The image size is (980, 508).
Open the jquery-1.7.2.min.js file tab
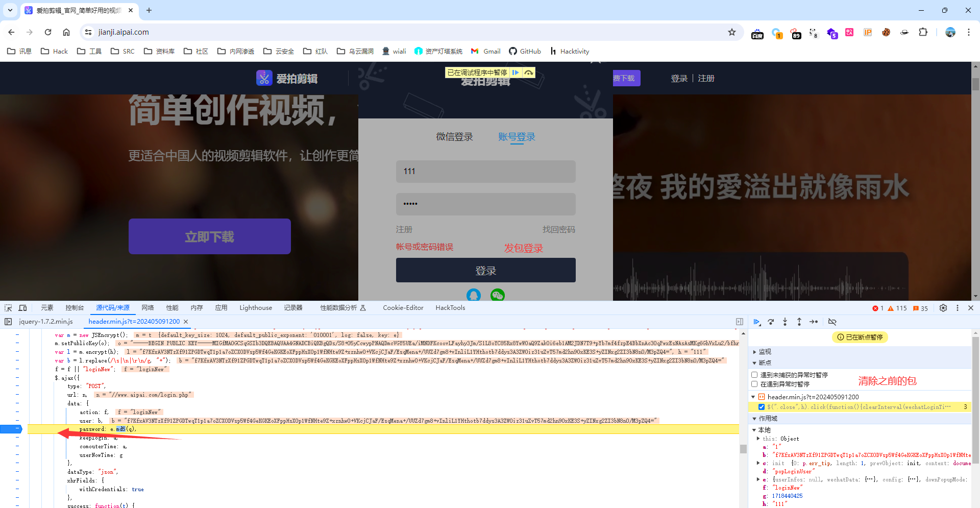tap(46, 322)
